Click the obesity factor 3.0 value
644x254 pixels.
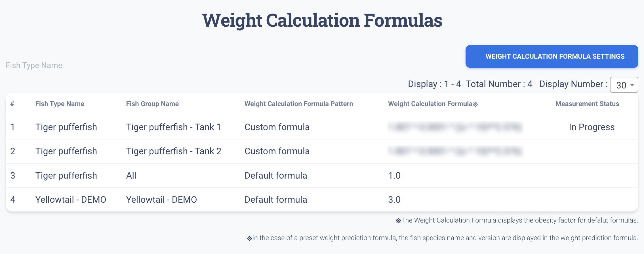tap(394, 200)
